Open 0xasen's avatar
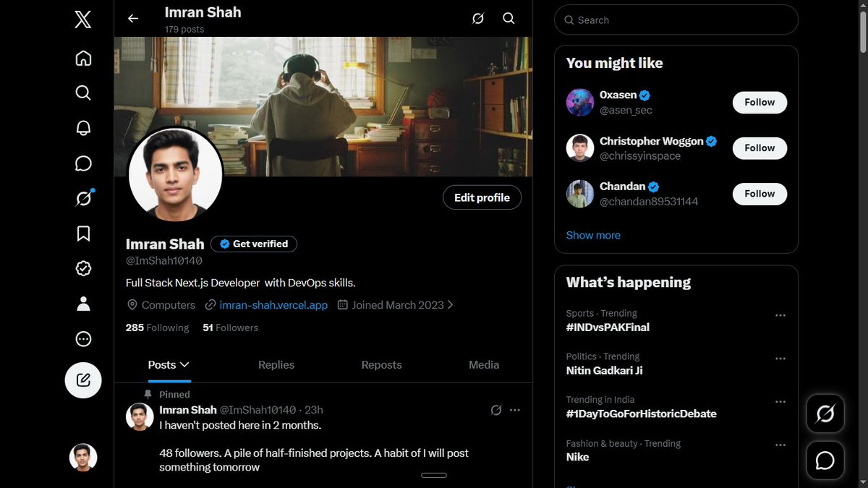 point(580,102)
